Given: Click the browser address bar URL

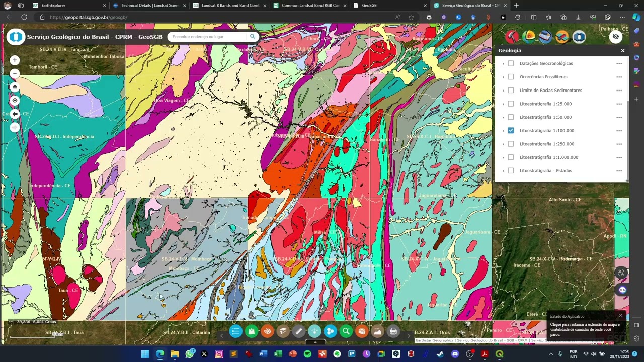Looking at the screenshot, I should pyautogui.click(x=89, y=17).
